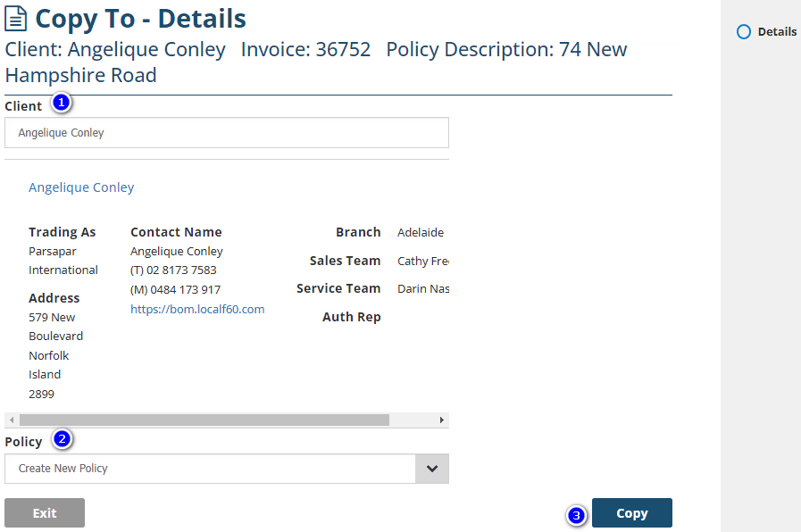Click the mobile number 0484 173 917

[175, 289]
